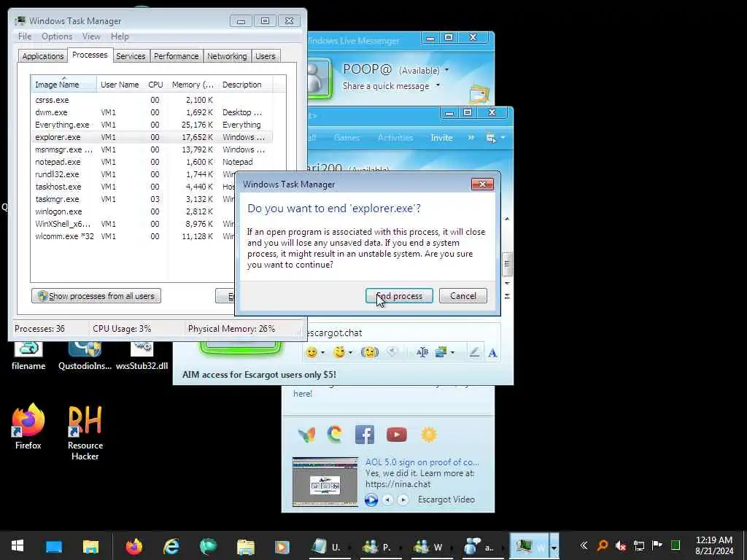Click the colorful C icon in Messenger

point(334,435)
